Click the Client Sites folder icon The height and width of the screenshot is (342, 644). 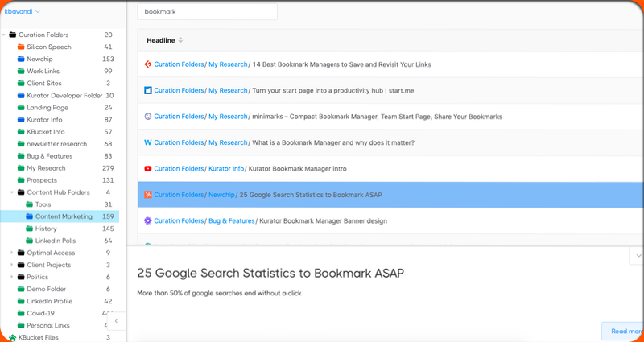pos(21,84)
